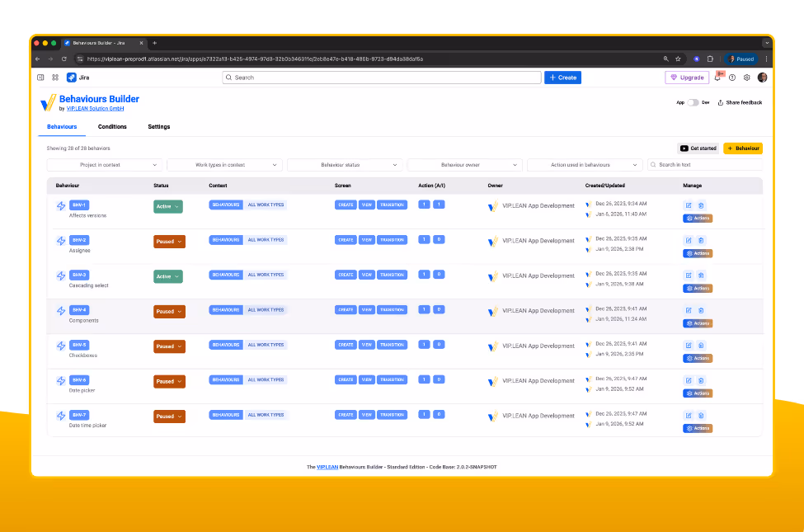Click the edit icon for BHV-1 Affects versions
The image size is (804, 532).
[x=688, y=205]
